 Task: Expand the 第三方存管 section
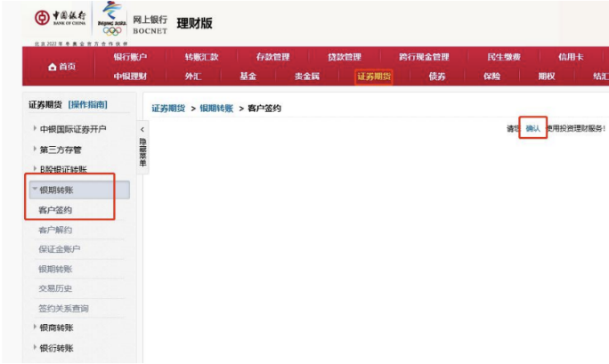61,150
